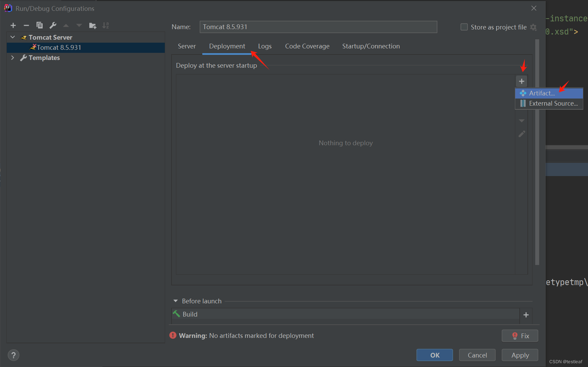Select Tomcat 8.5.931 configuration in tree
The height and width of the screenshot is (367, 588).
pyautogui.click(x=86, y=47)
